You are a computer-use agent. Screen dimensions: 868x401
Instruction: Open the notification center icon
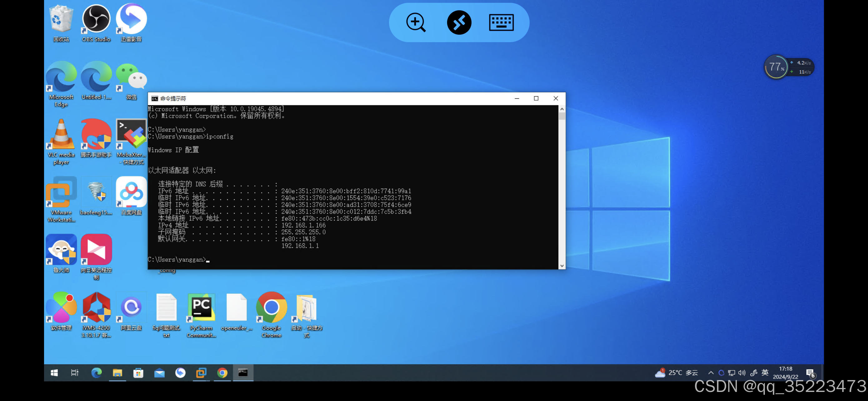click(x=810, y=373)
